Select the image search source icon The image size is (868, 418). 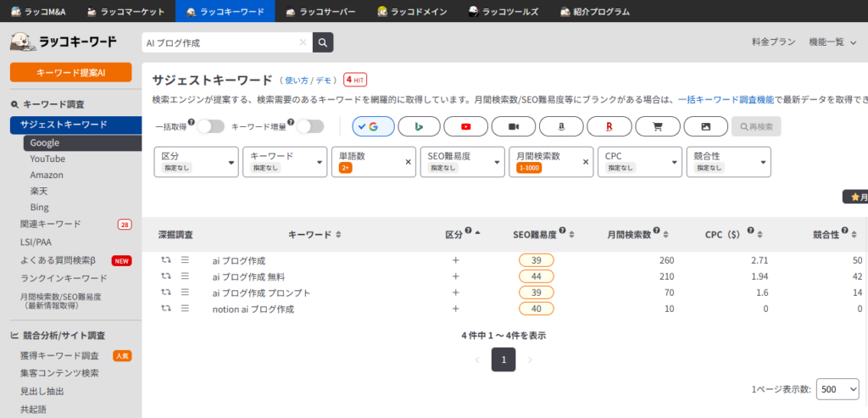[704, 126]
